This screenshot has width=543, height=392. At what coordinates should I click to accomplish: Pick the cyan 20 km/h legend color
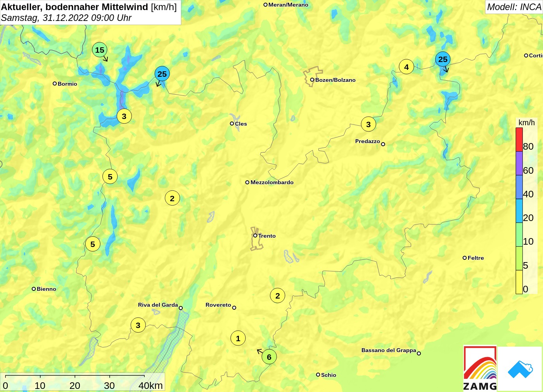519,211
